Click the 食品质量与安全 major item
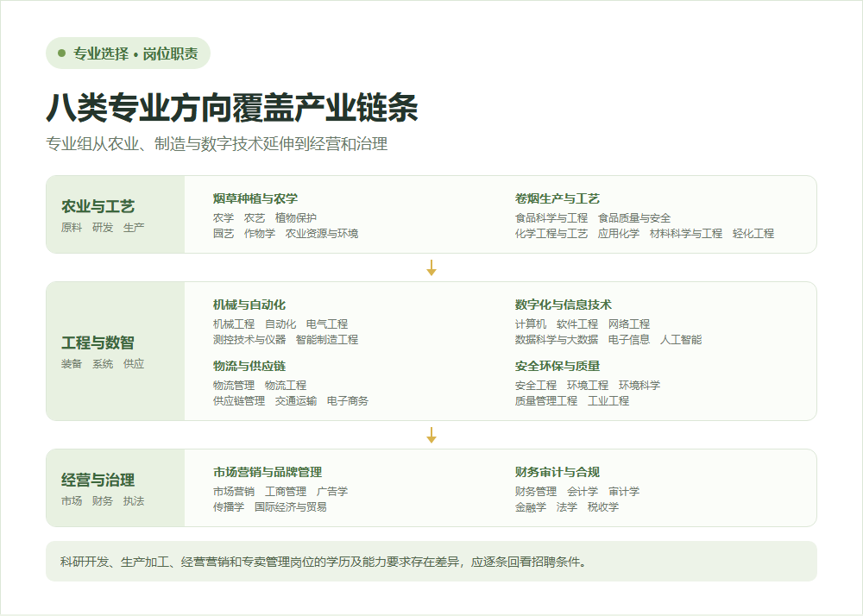The image size is (863, 616). (634, 217)
